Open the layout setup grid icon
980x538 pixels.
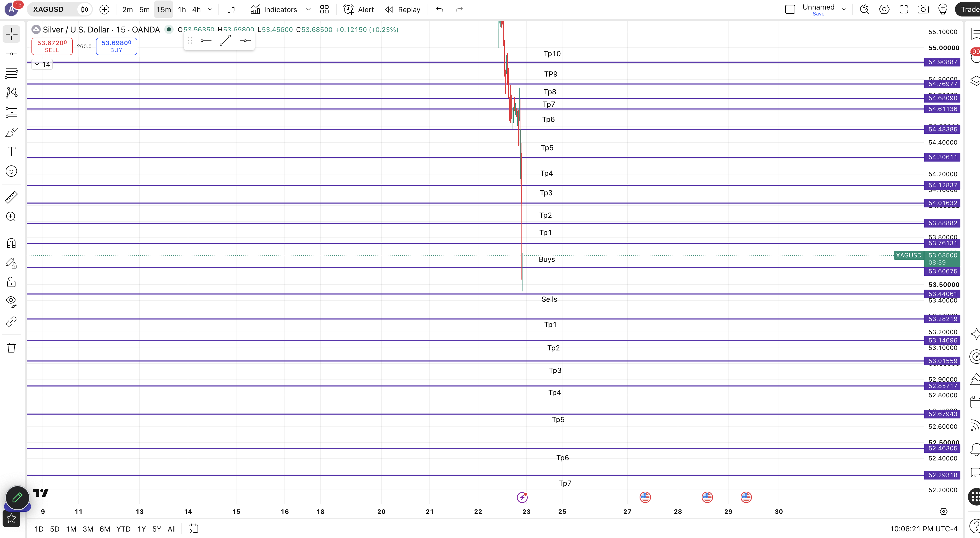324,10
